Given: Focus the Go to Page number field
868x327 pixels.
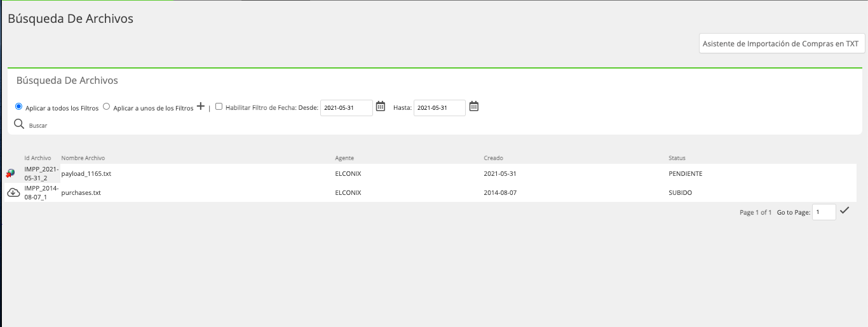Looking at the screenshot, I should click(x=824, y=212).
